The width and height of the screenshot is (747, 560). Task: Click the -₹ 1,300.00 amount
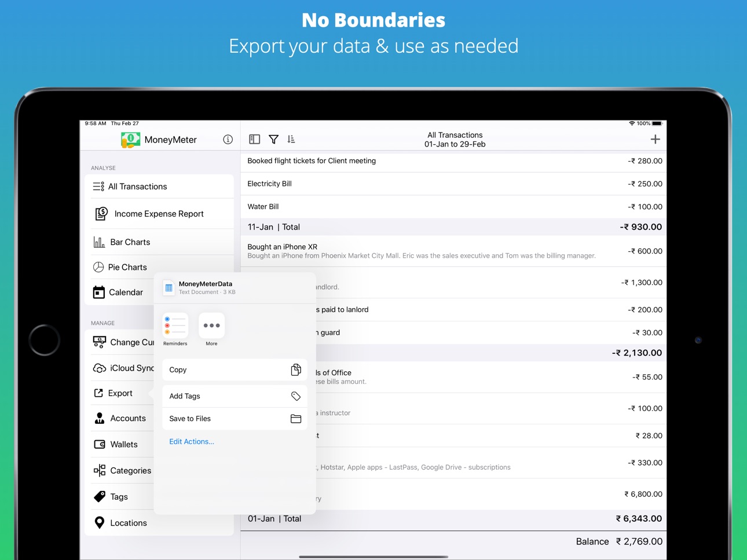point(642,283)
